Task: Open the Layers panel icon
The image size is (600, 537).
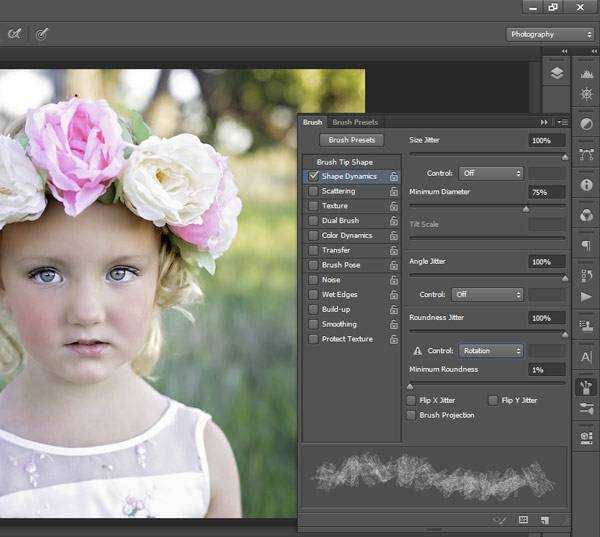Action: pos(557,73)
